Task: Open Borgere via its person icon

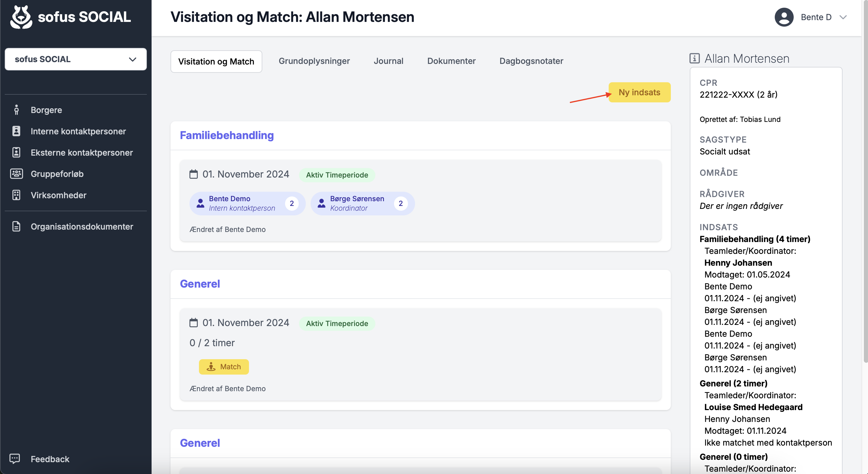Action: point(16,110)
